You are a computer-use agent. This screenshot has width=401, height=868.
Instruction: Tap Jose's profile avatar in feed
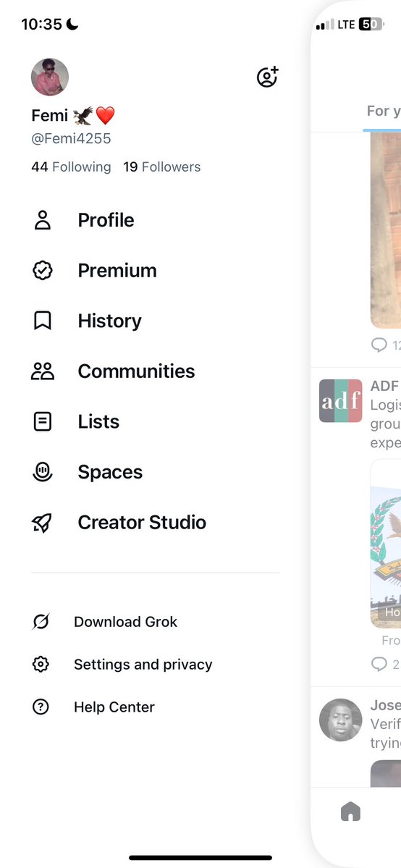point(341,720)
